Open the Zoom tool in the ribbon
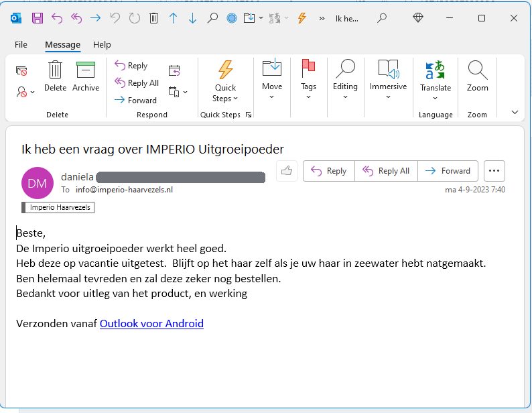532x413 pixels. tap(477, 76)
